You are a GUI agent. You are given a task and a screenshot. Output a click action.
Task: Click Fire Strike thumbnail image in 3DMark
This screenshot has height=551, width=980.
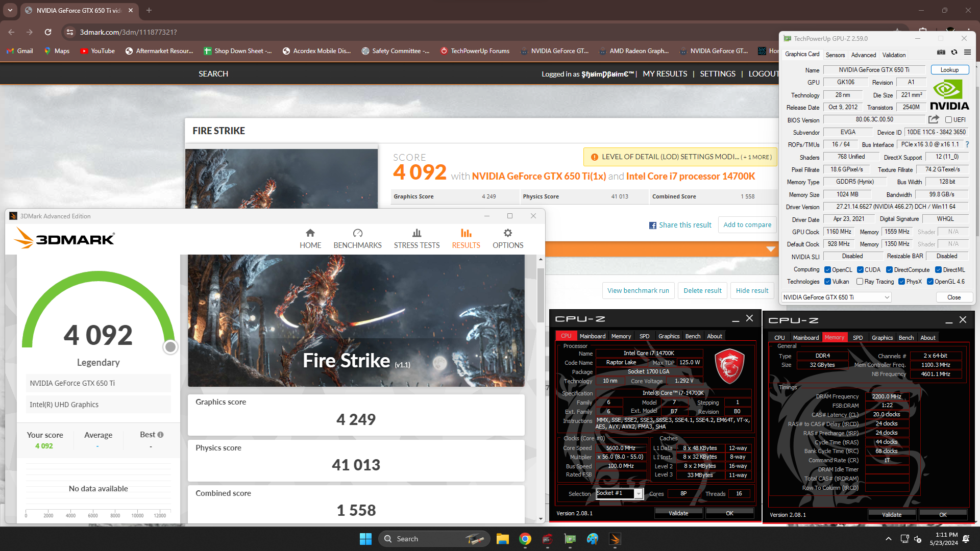coord(356,320)
